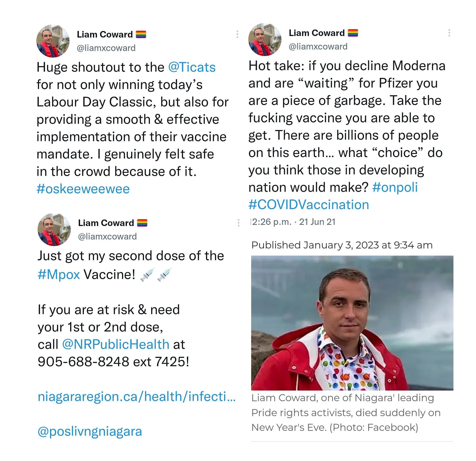
Task: Click the @Ticats mention
Action: point(192,67)
